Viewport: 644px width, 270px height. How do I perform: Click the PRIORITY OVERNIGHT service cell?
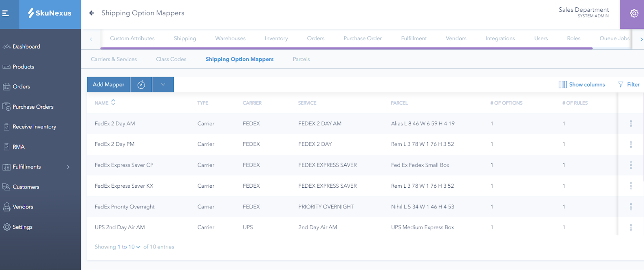[326, 207]
